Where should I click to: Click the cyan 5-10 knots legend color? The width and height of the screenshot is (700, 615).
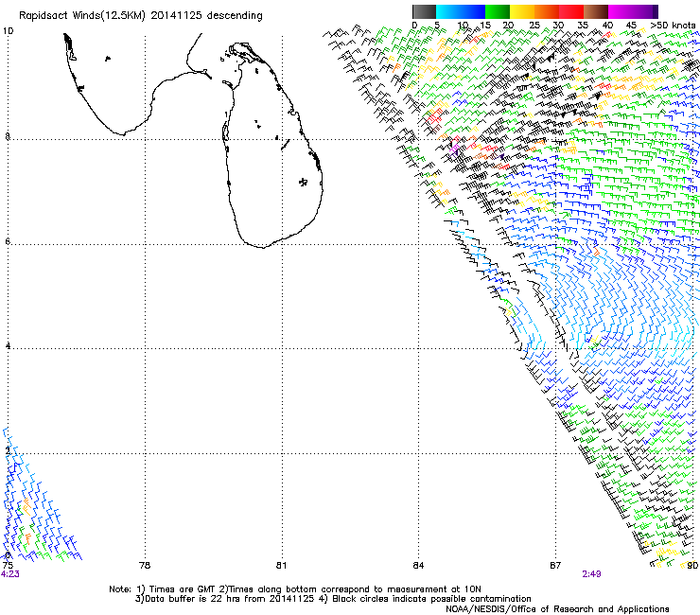pyautogui.click(x=448, y=11)
